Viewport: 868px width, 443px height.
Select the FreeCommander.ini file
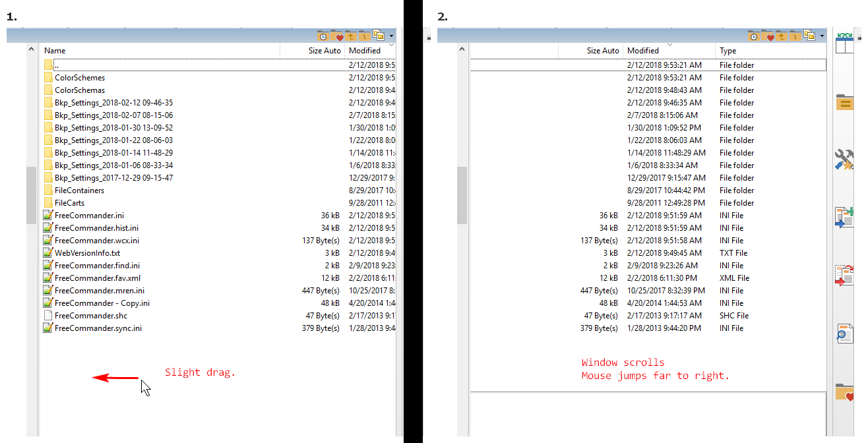pyautogui.click(x=88, y=216)
